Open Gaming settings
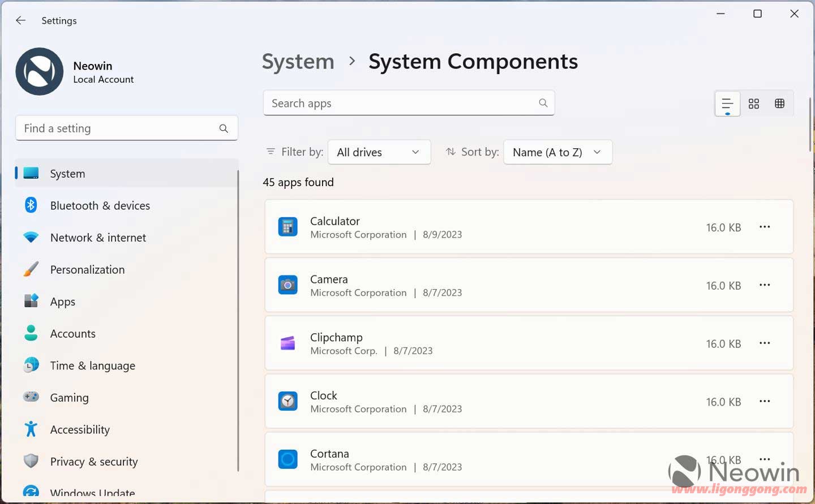Viewport: 815px width, 504px height. pyautogui.click(x=127, y=398)
